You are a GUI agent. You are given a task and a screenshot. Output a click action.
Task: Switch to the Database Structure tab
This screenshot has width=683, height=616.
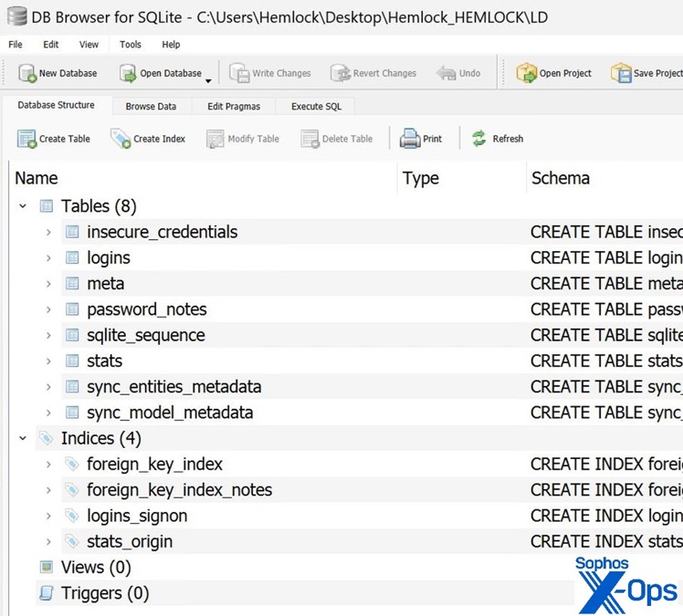(57, 105)
